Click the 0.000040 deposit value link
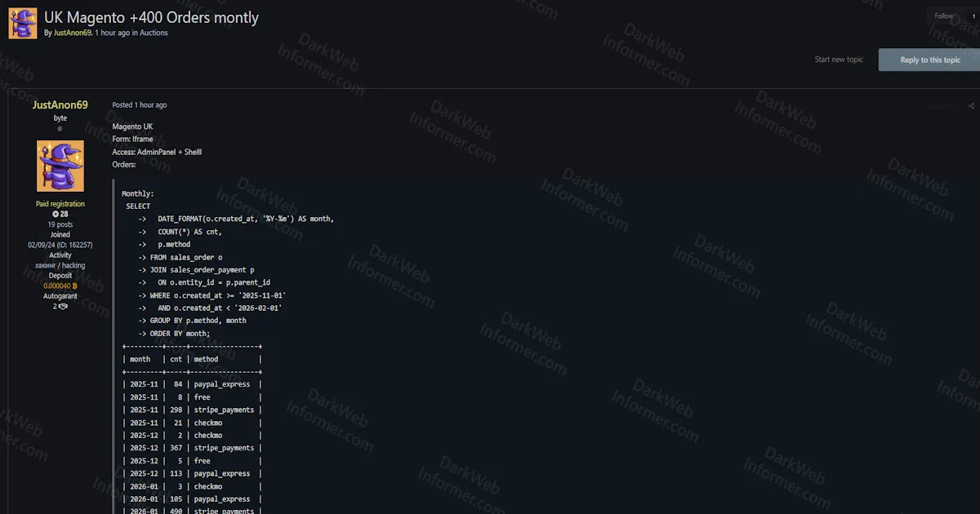Screen dimensions: 980x514 58,287
